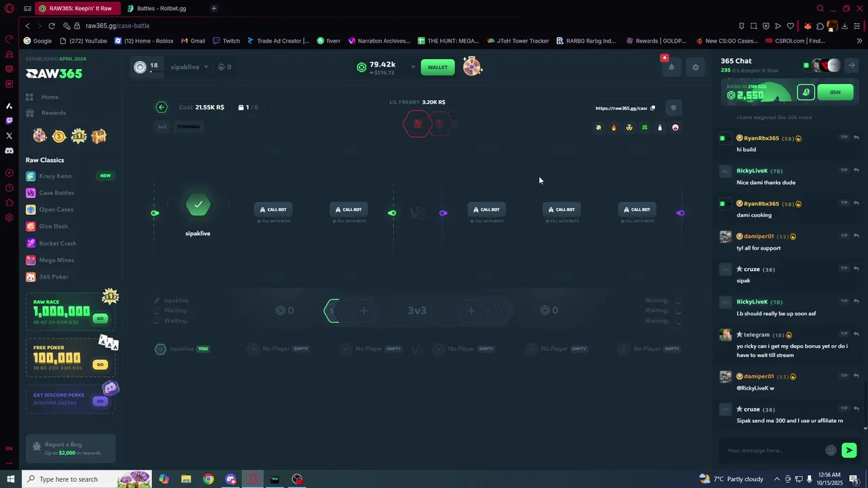Select the four-leaf clover emoji reaction
Screen dimensions: 868x488
[x=644, y=127]
